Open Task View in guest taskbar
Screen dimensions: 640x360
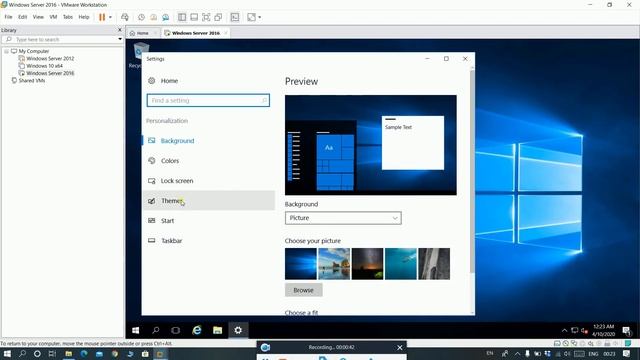pyautogui.click(x=176, y=330)
